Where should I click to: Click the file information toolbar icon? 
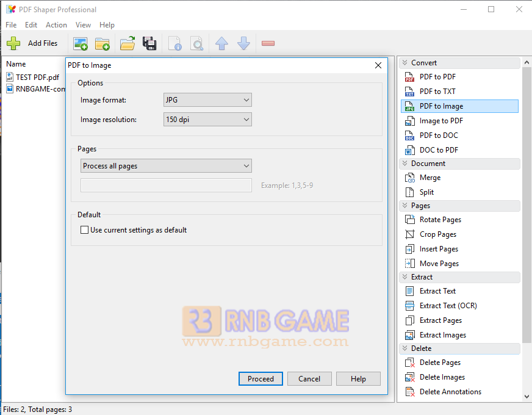175,43
